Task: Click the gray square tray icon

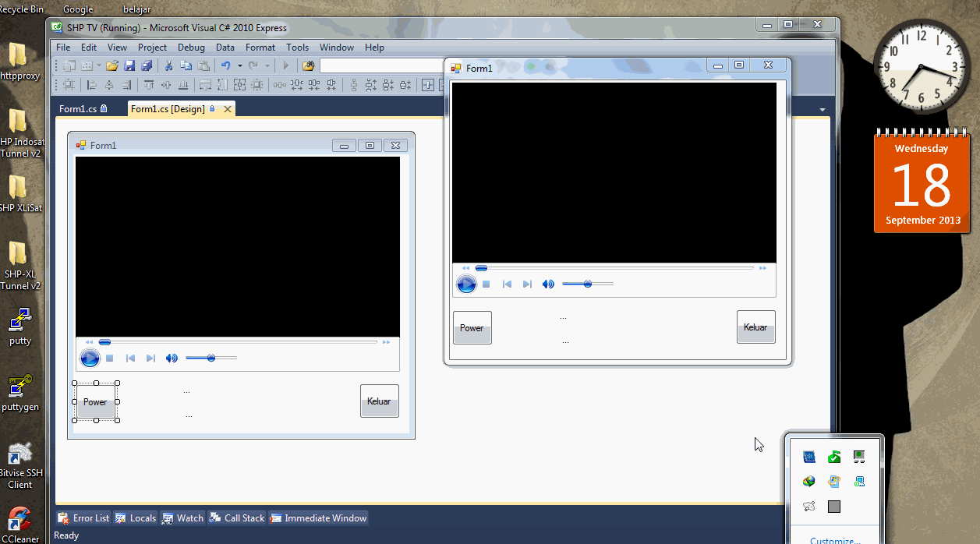Action: click(834, 507)
